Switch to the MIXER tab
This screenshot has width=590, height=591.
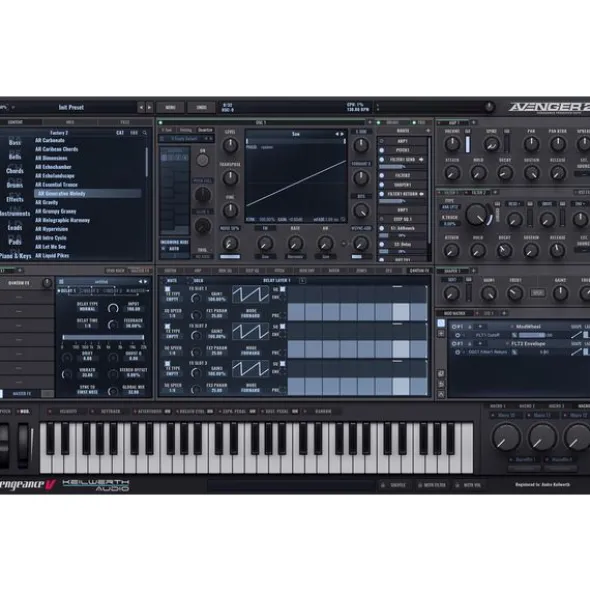pos(334,271)
